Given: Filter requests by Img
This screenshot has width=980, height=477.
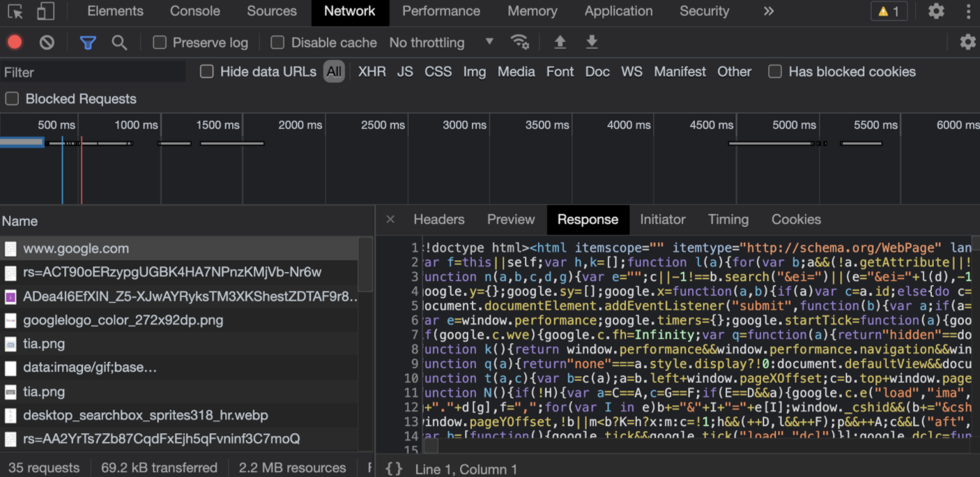Looking at the screenshot, I should (475, 71).
